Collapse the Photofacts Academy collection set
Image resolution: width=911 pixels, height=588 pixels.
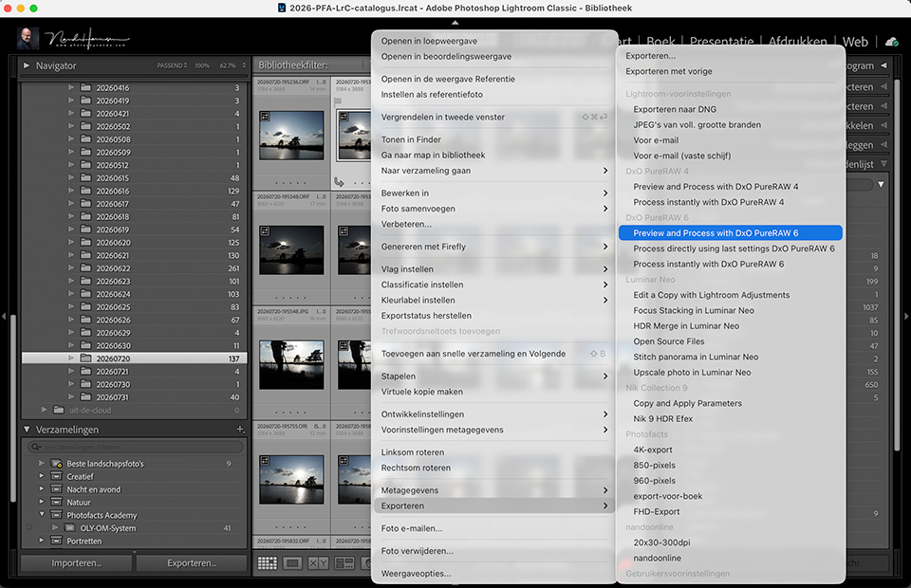click(x=42, y=514)
